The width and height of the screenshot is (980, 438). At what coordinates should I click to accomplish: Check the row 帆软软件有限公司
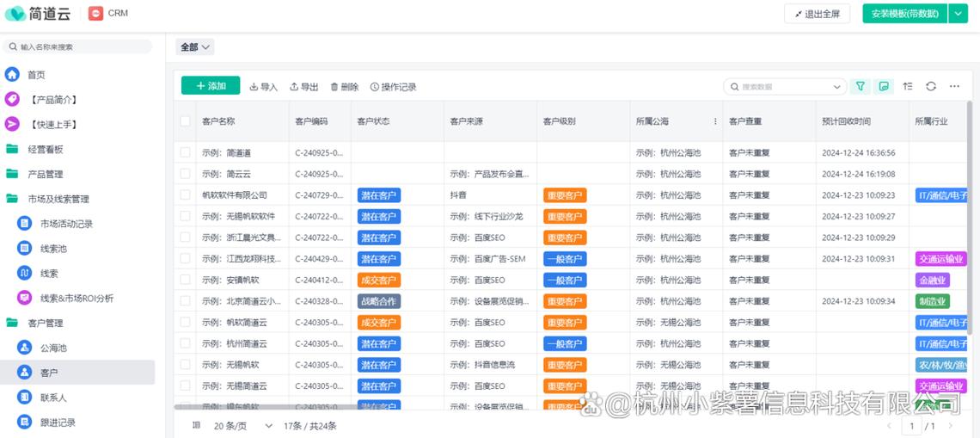(x=185, y=194)
